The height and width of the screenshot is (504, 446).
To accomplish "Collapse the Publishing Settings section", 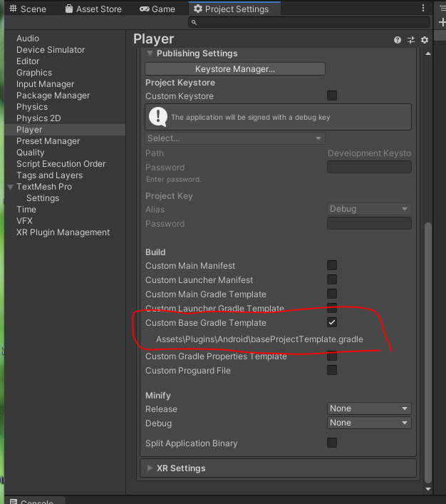I will pos(150,53).
